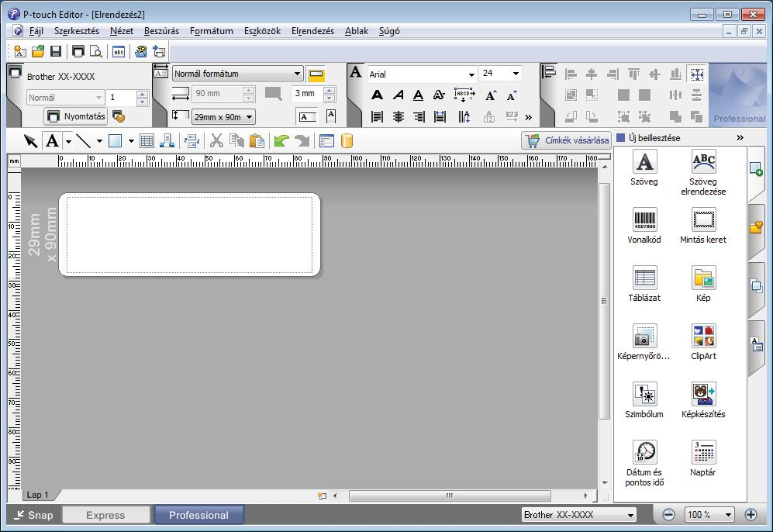Open the Beszúrás menu
Viewport: 773px width, 532px height.
[x=161, y=31]
